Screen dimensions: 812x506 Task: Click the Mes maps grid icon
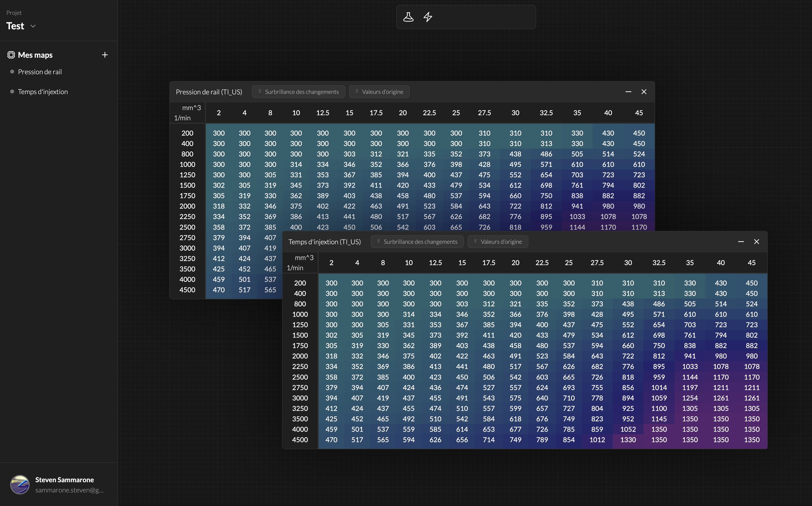click(11, 55)
